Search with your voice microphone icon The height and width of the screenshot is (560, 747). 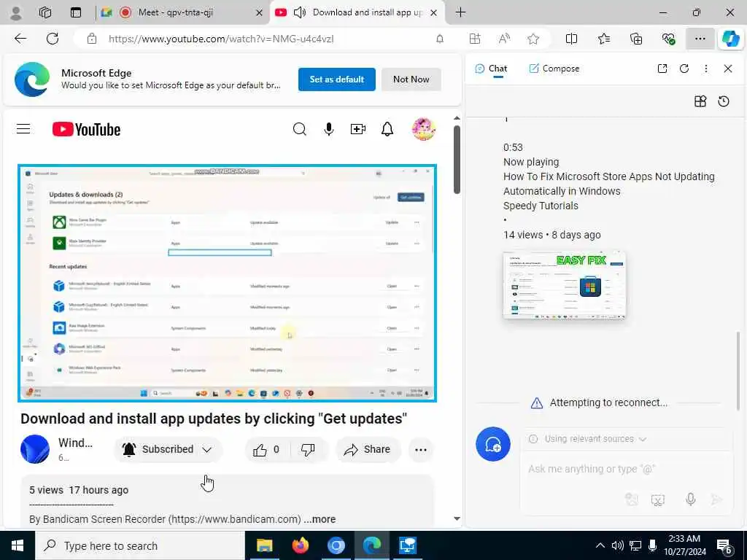[329, 129]
